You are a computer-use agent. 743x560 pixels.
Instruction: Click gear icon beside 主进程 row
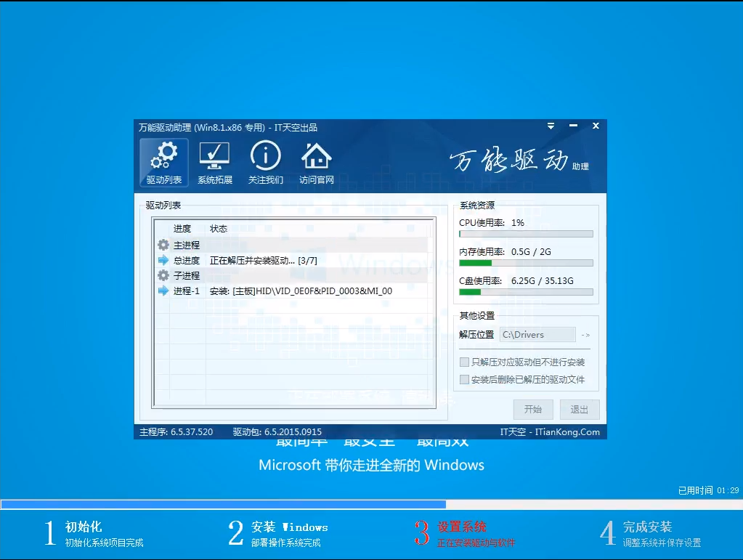pos(163,245)
